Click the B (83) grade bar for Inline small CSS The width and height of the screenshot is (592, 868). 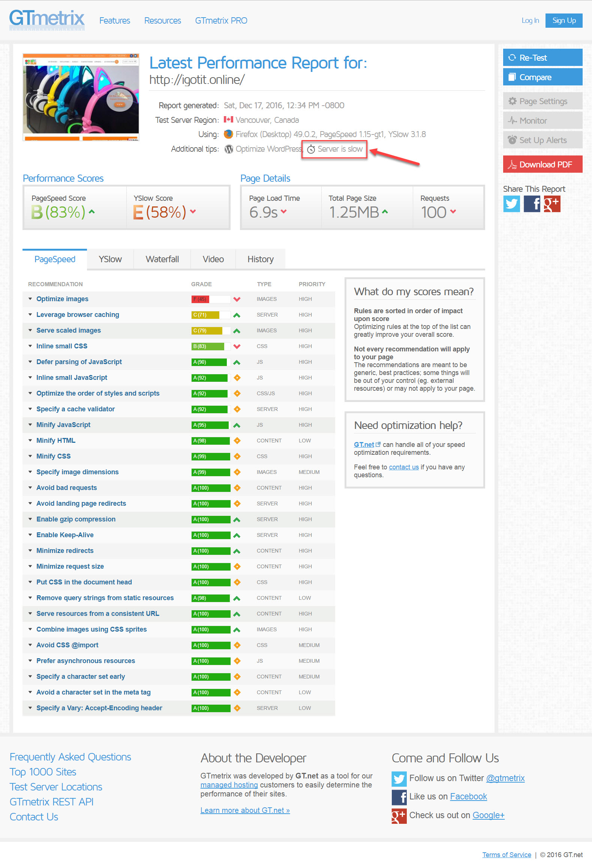[211, 347]
